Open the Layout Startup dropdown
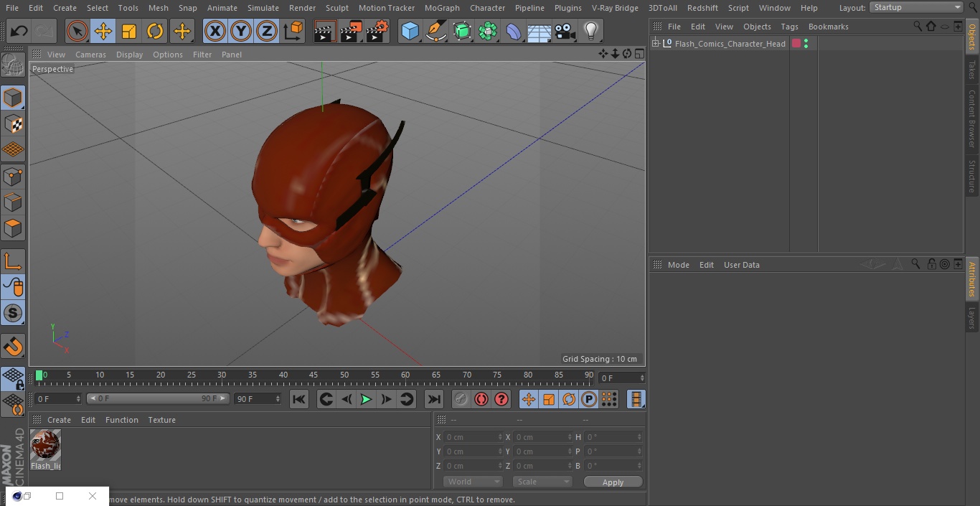Image resolution: width=980 pixels, height=506 pixels. point(917,7)
